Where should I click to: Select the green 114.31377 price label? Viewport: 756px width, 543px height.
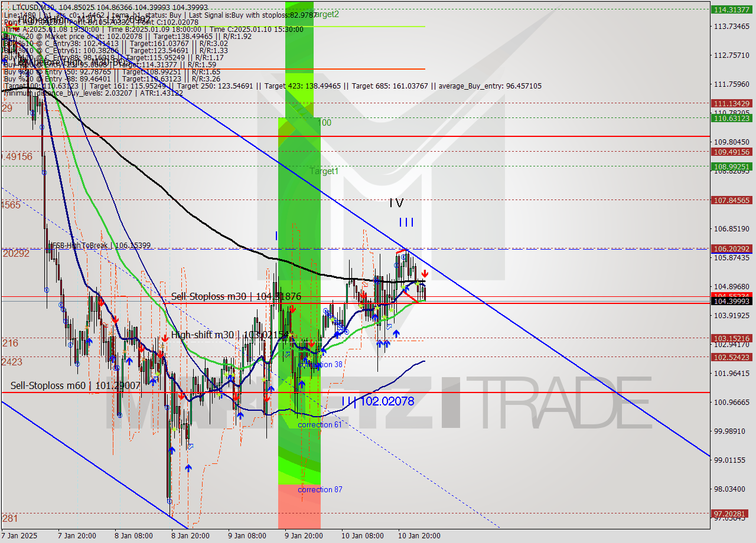(x=732, y=9)
